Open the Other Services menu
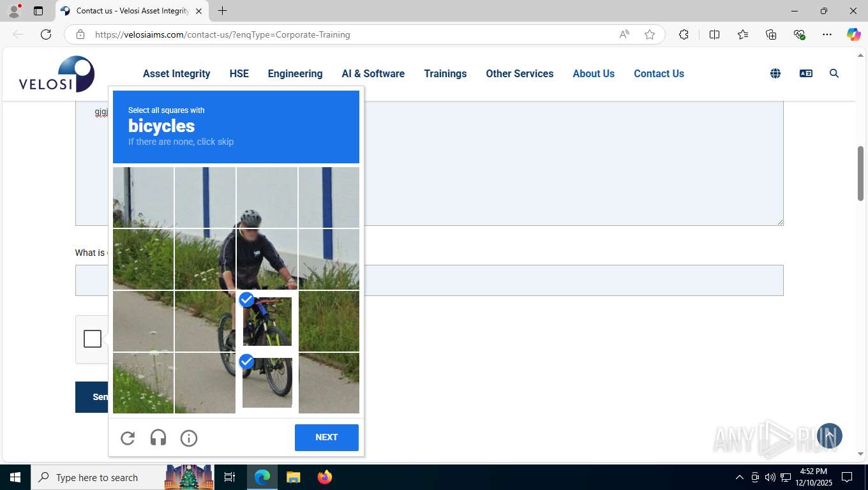 pos(520,73)
